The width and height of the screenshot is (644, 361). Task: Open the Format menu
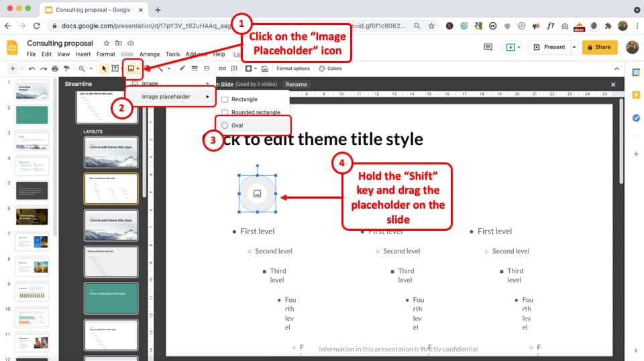tap(105, 54)
